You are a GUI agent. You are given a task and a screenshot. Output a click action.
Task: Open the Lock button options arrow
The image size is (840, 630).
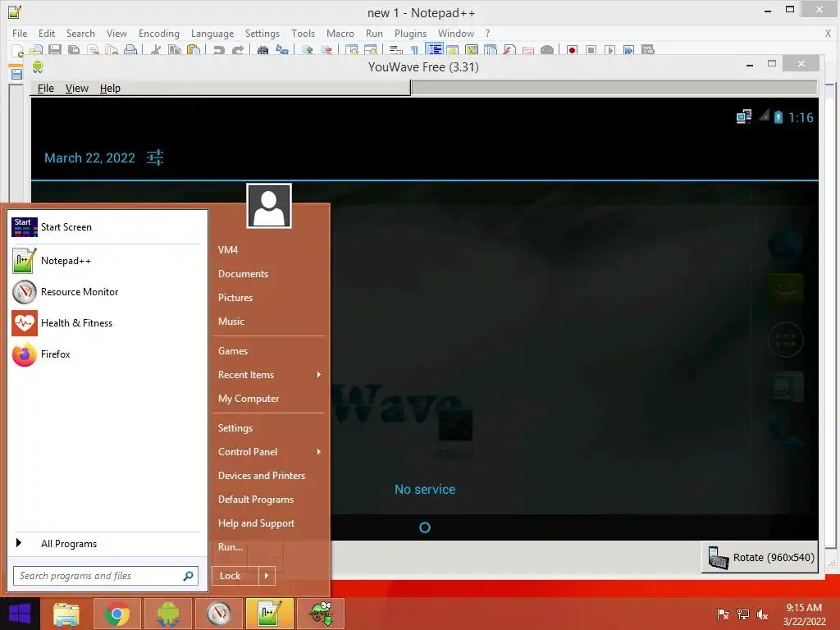pos(267,576)
